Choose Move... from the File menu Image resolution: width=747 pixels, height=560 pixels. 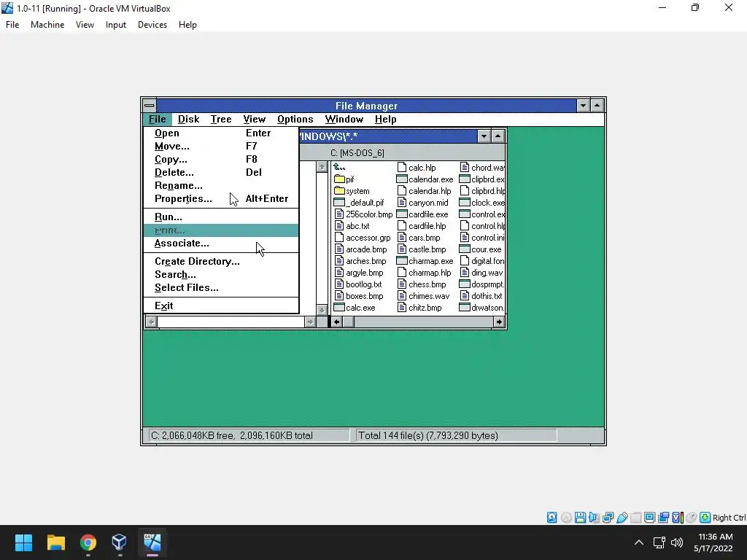coord(221,146)
